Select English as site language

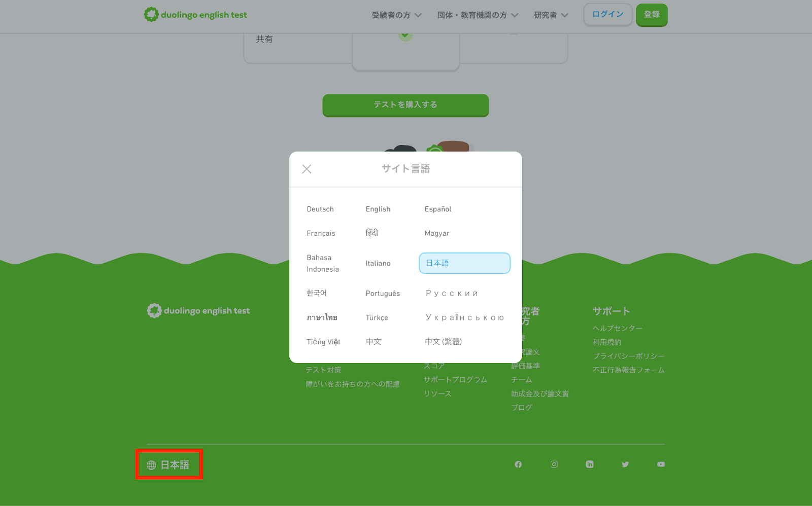coord(378,209)
